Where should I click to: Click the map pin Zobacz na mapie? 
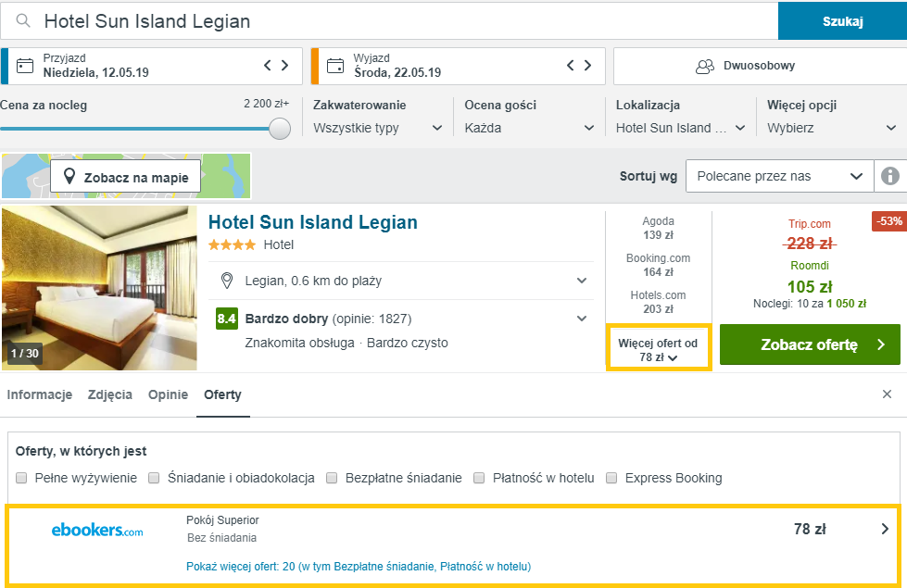pyautogui.click(x=125, y=176)
